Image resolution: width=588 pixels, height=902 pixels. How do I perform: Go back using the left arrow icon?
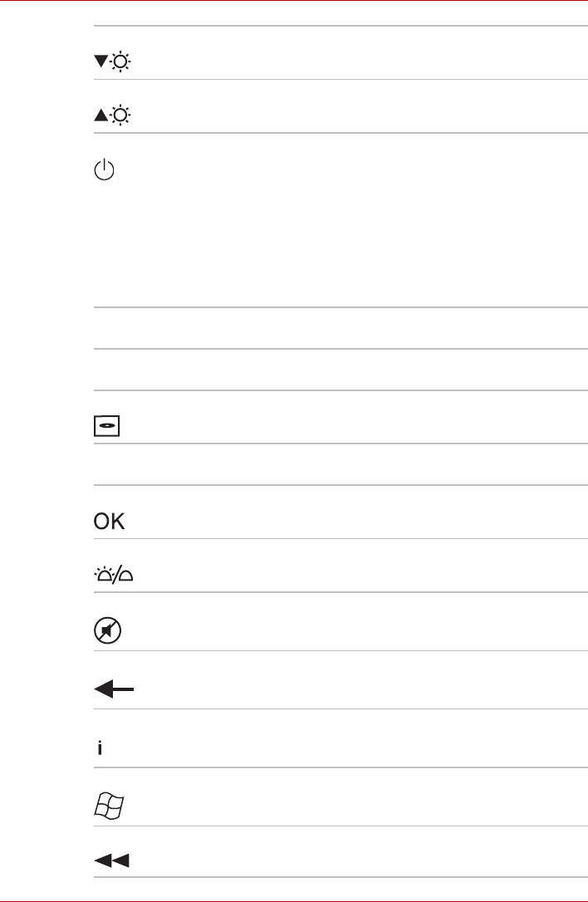coord(114,689)
